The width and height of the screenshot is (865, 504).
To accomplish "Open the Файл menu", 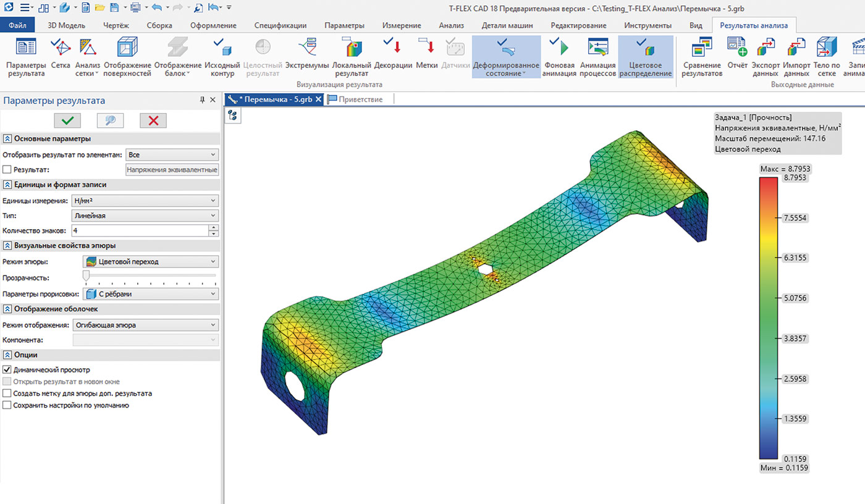I will (17, 25).
